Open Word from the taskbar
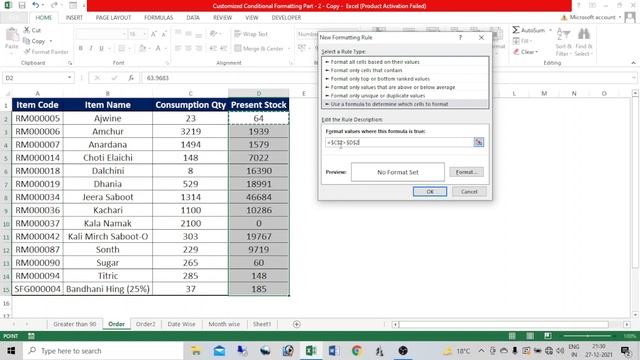This screenshot has height=360, width=640. point(334,351)
